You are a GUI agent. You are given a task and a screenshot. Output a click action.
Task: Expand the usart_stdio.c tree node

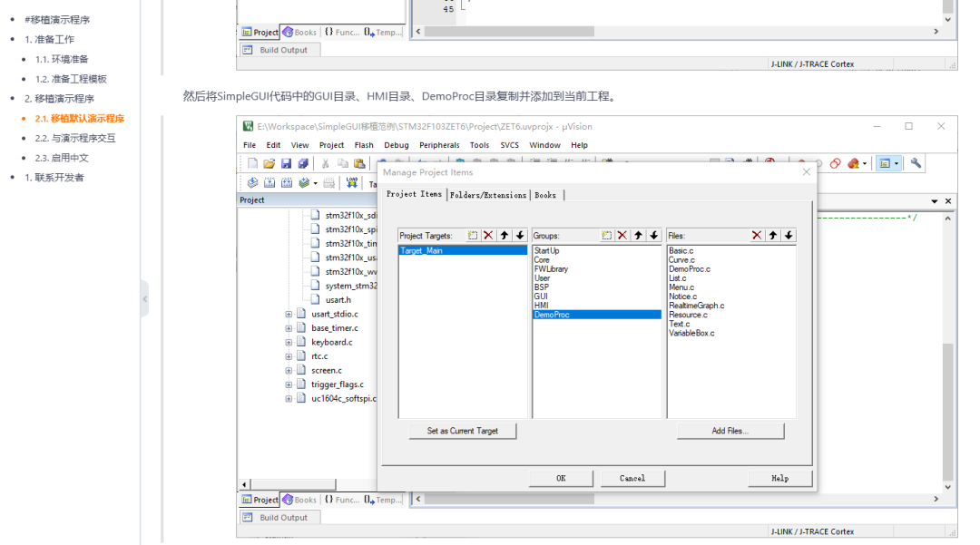[287, 313]
